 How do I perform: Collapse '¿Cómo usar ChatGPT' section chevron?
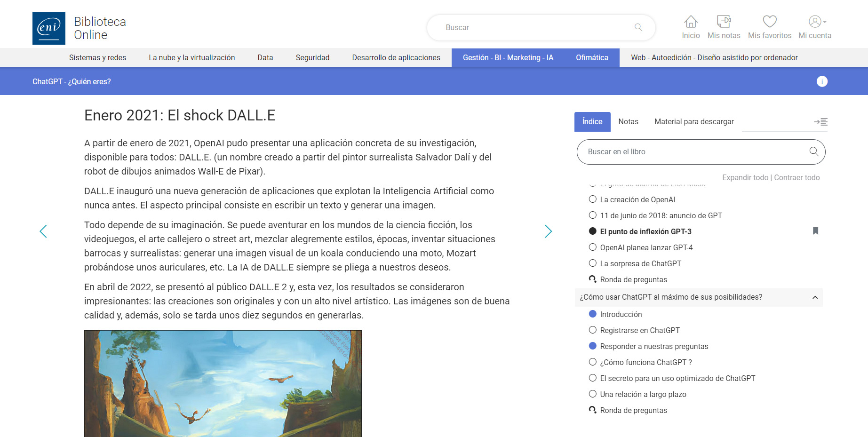tap(815, 297)
